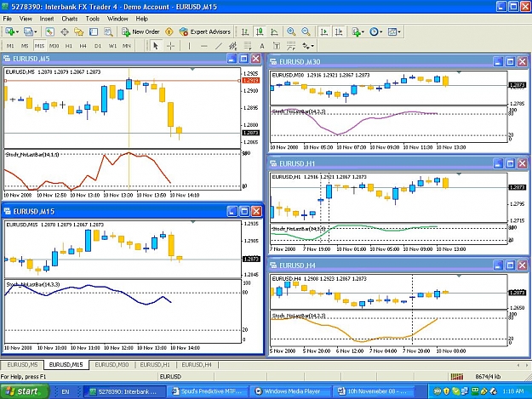Select the text 'A' tool

[x=262, y=46]
